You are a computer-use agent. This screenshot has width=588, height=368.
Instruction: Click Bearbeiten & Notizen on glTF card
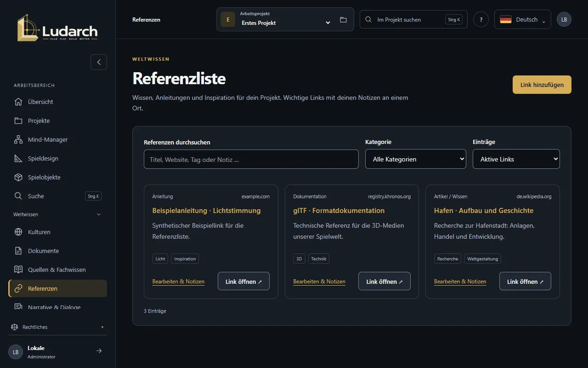319,282
